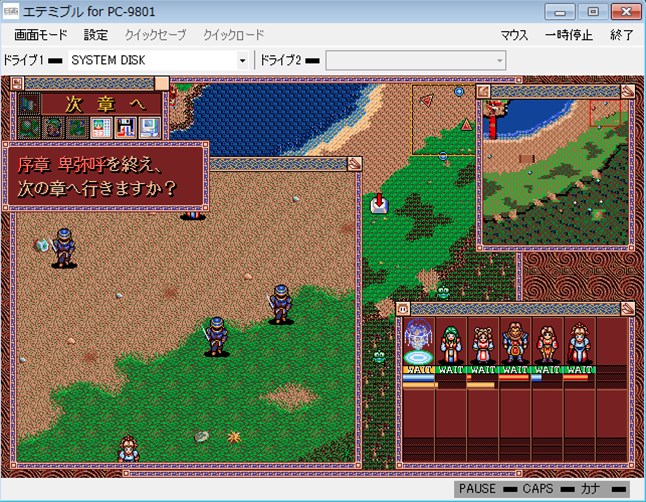Select the magnifying glass search icon
646x502 pixels.
(x=29, y=128)
